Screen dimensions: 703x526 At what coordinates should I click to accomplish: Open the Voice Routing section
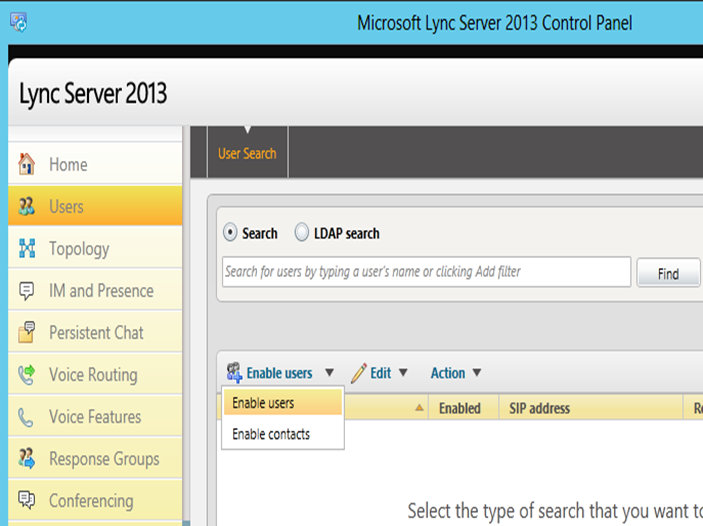click(95, 374)
